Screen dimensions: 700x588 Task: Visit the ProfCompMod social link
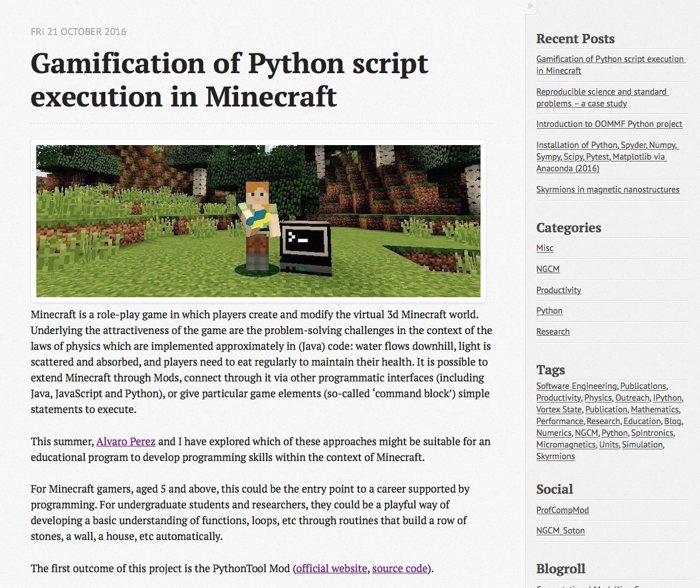point(562,510)
